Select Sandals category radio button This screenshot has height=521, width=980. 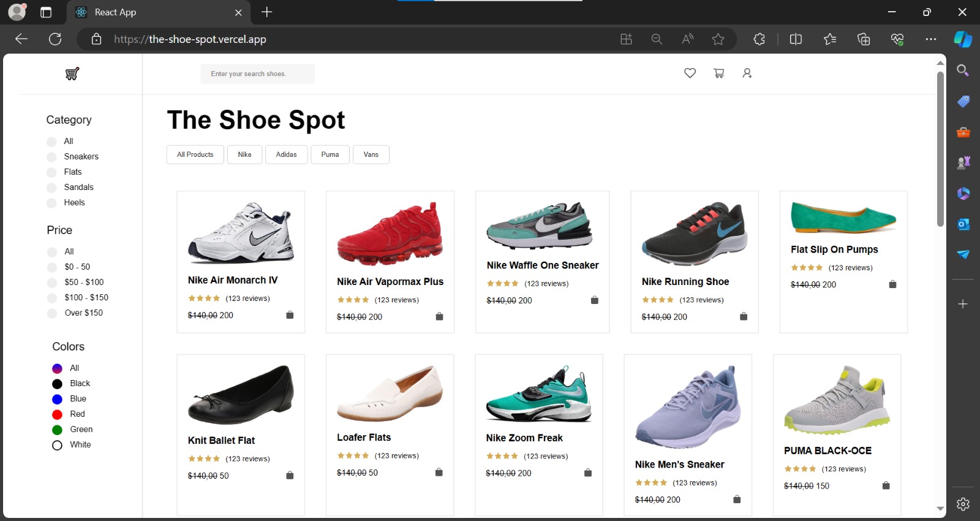(51, 188)
